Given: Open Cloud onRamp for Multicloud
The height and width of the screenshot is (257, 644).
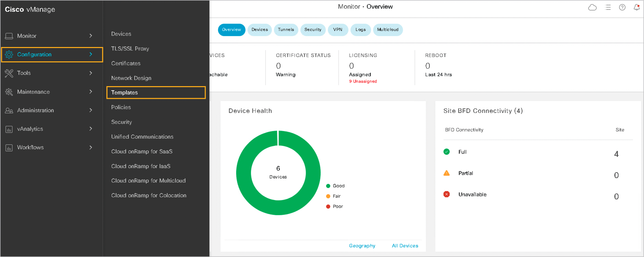Looking at the screenshot, I should pos(148,180).
